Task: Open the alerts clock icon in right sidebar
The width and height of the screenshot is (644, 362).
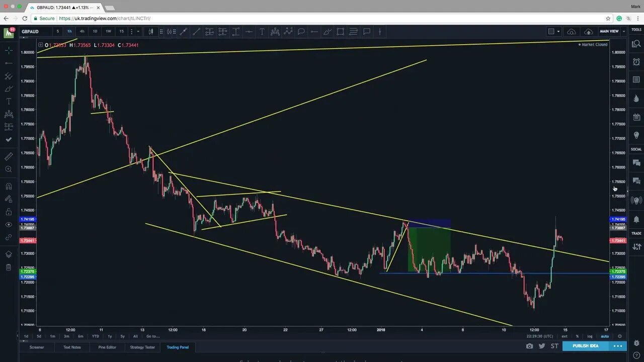Action: [x=636, y=62]
